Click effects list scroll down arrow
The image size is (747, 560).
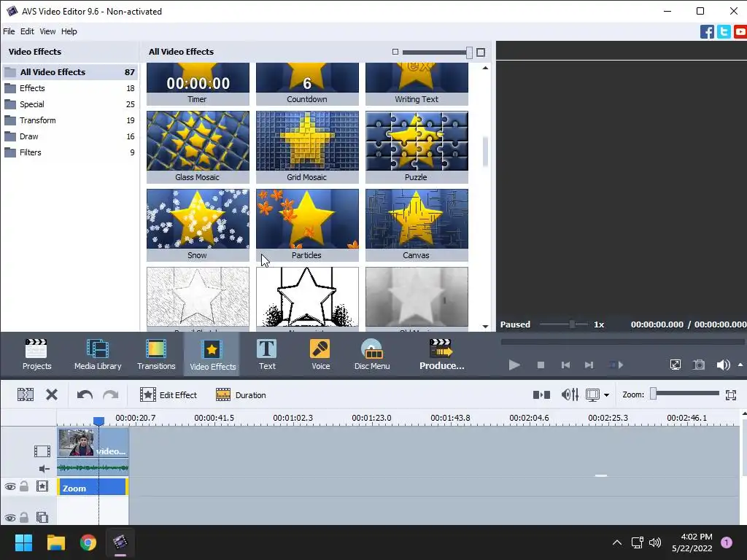[x=485, y=326]
